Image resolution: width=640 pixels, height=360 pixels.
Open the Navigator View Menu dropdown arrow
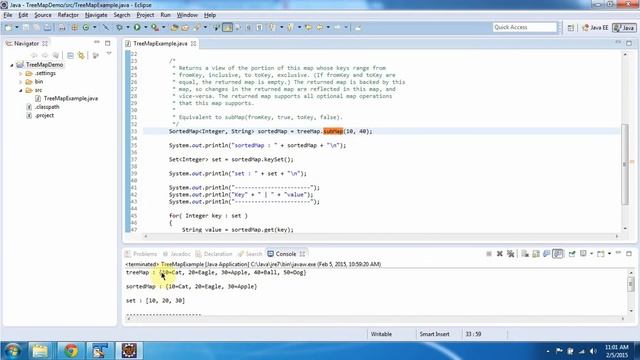(x=109, y=53)
